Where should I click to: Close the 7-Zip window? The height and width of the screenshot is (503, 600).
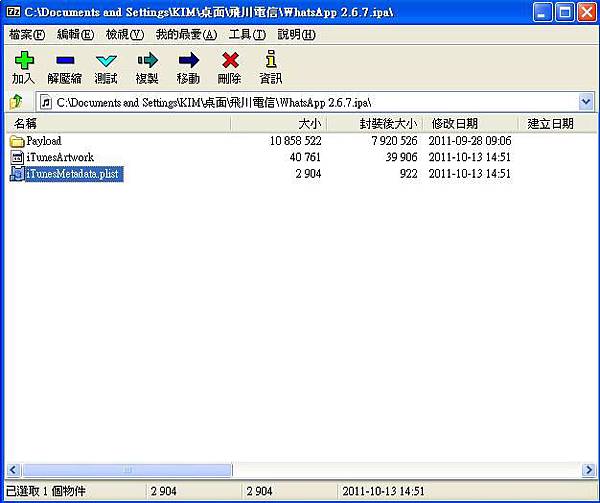point(587,12)
